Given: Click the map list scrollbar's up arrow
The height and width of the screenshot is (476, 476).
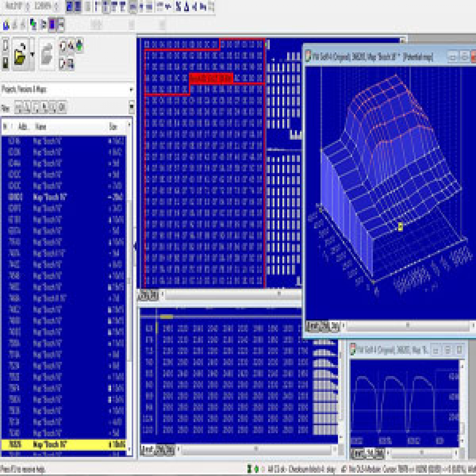Looking at the screenshot, I should (x=129, y=125).
